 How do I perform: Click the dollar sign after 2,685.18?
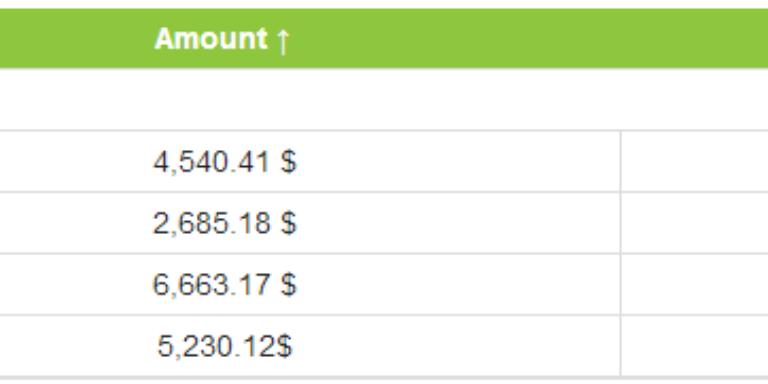pyautogui.click(x=288, y=223)
